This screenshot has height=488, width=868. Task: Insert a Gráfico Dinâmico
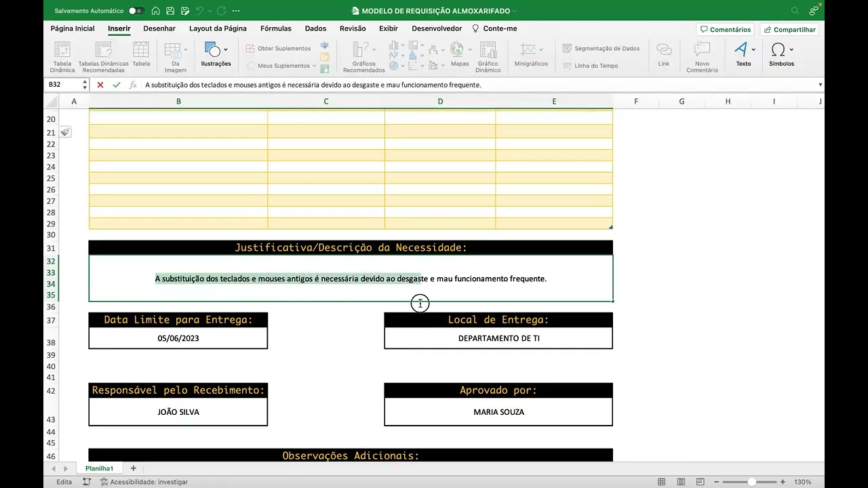point(488,57)
